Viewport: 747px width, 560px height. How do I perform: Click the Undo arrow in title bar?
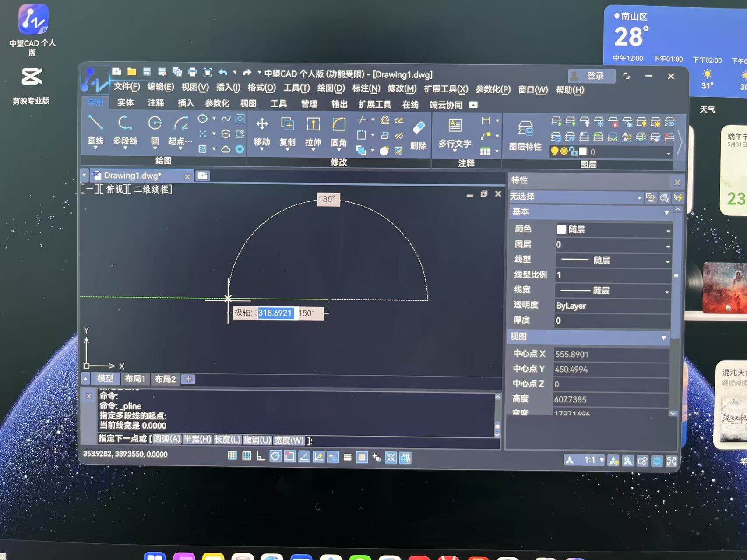point(223,72)
